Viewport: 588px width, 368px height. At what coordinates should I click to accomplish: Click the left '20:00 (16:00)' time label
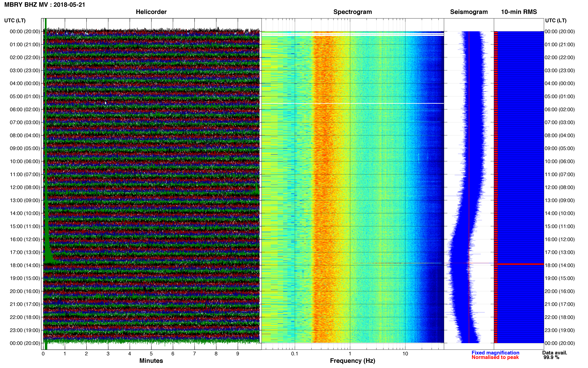point(25,291)
